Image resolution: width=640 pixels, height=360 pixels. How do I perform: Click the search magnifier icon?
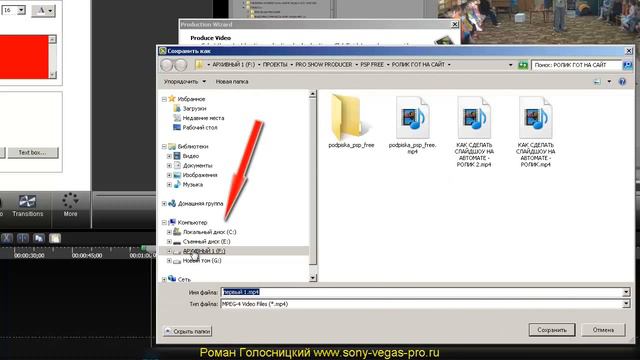pyautogui.click(x=627, y=65)
